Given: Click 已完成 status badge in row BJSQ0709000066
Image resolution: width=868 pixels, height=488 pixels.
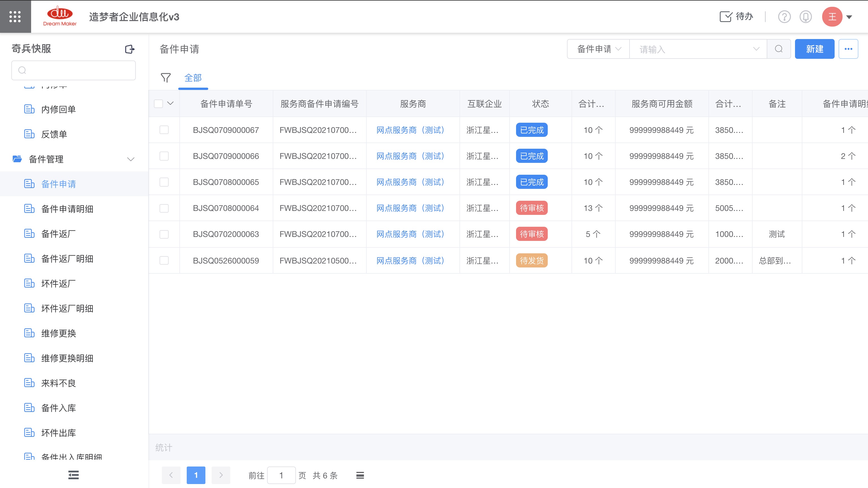Looking at the screenshot, I should point(532,156).
